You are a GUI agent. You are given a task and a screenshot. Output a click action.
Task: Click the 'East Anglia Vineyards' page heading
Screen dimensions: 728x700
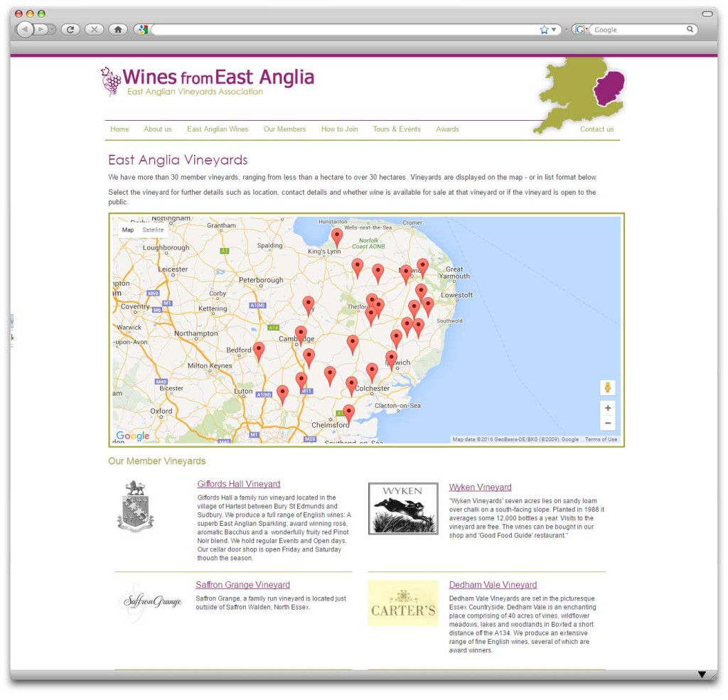(x=178, y=160)
